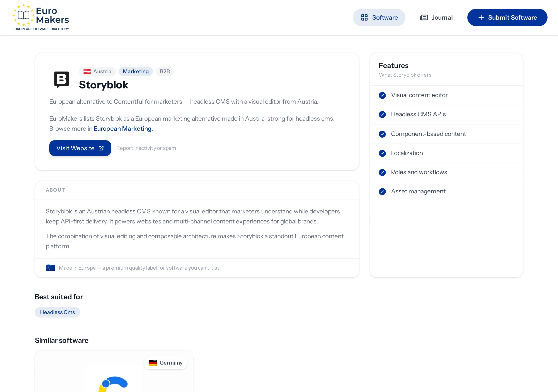Click the 'The combination of visual editing' paragraph
This screenshot has width=558, height=392.
pyautogui.click(x=195, y=241)
